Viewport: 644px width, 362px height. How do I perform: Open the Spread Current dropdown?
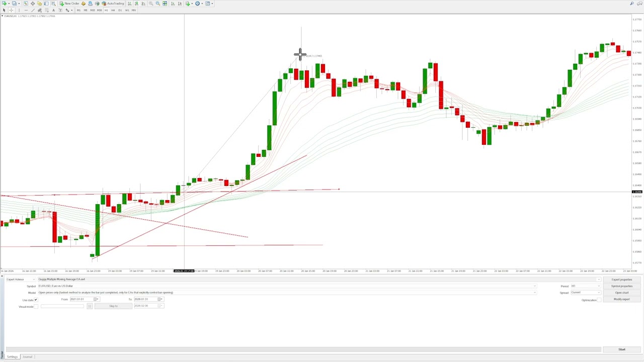585,293
